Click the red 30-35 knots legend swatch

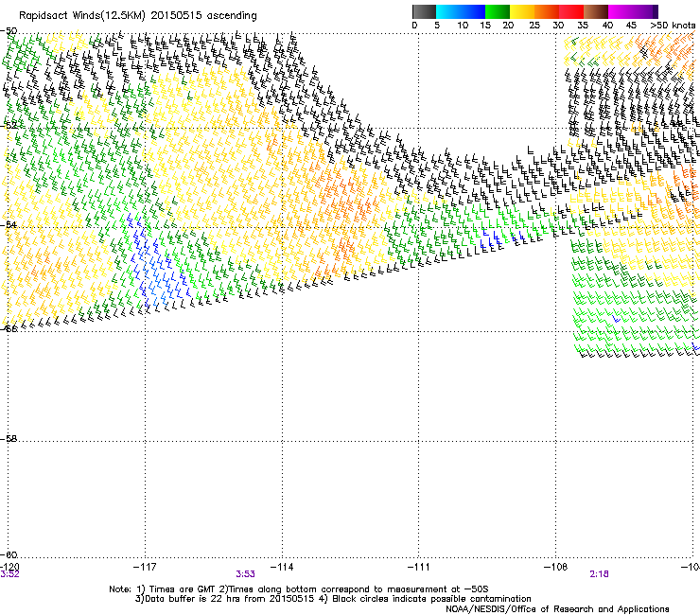571,11
